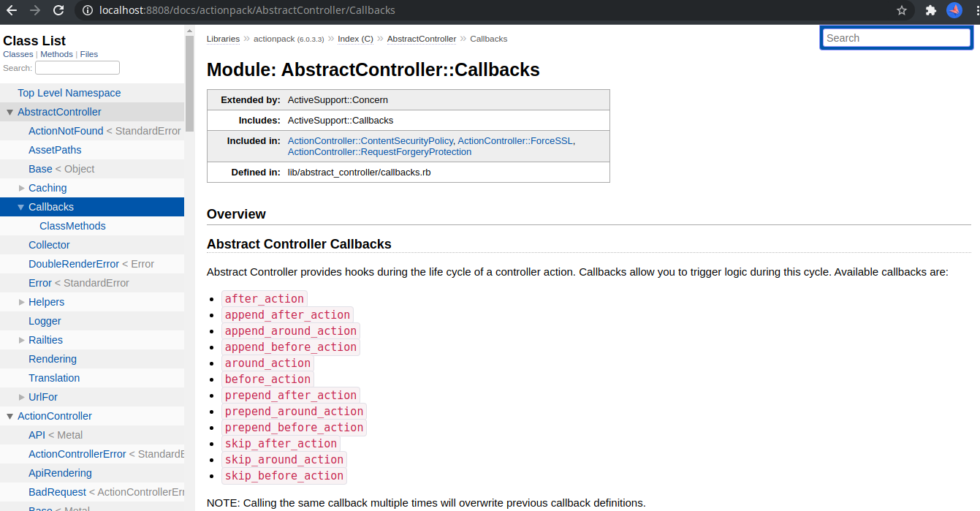Viewport: 980px width, 511px height.
Task: Collapse the ActionController tree node
Action: pos(10,416)
